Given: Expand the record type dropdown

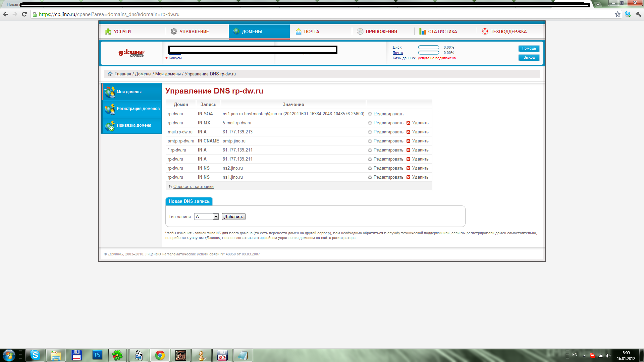Looking at the screenshot, I should (216, 217).
